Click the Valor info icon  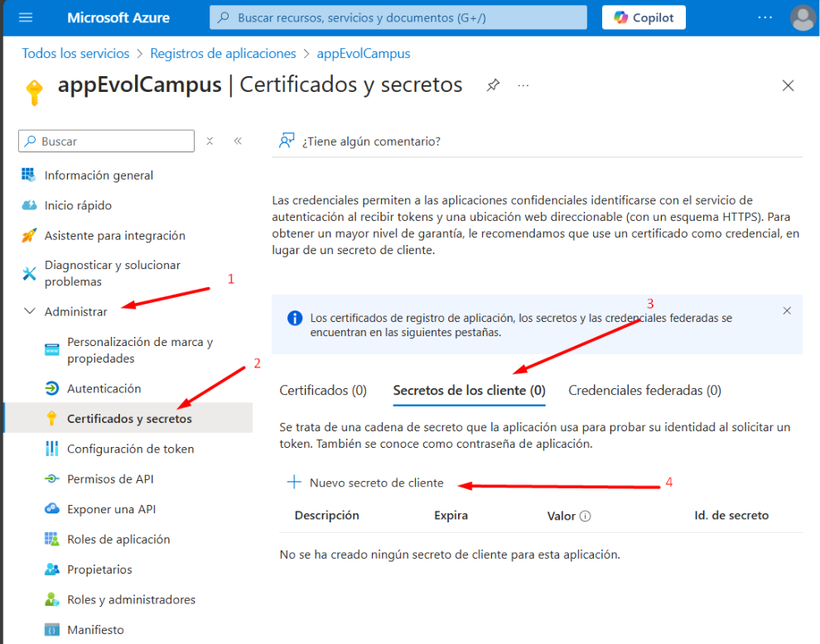pyautogui.click(x=586, y=516)
